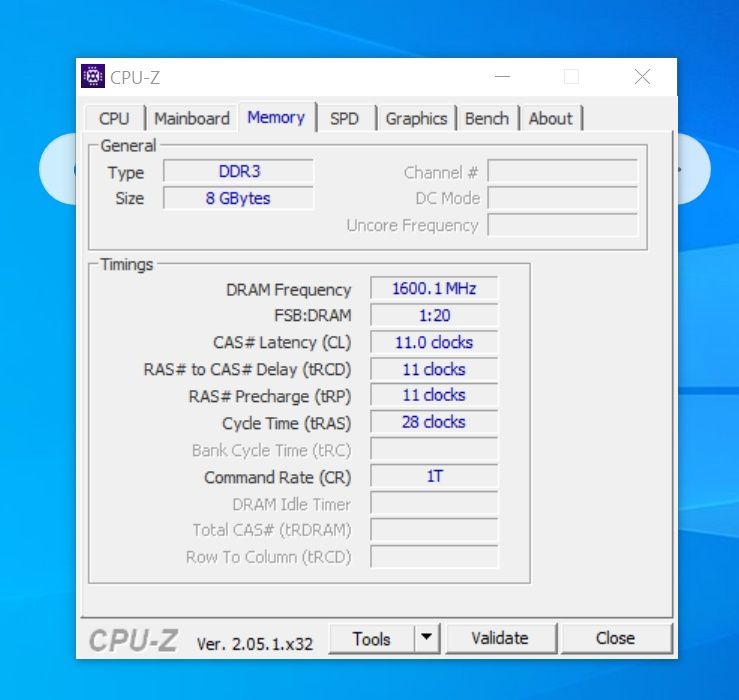Screen dimensions: 739x700
Task: Click the CAS# Latency (CL) label
Action: point(282,343)
